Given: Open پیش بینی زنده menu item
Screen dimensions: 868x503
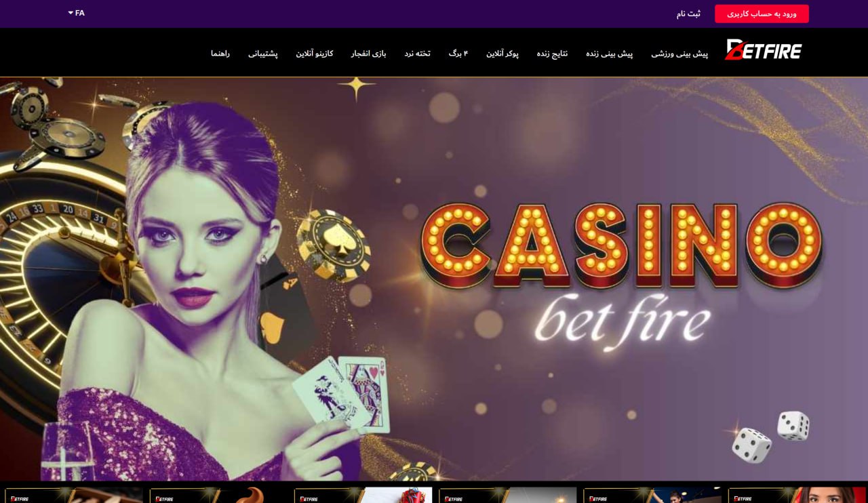Looking at the screenshot, I should (609, 54).
